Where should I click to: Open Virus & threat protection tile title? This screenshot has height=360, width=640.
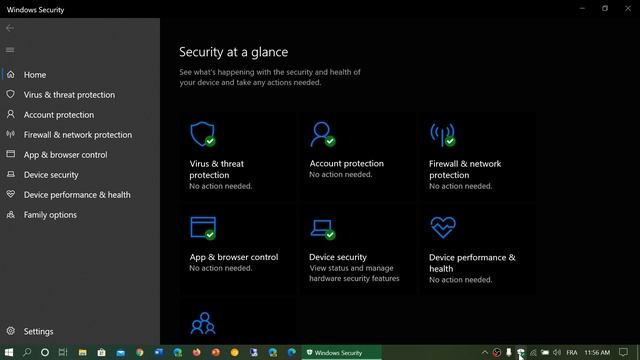(217, 169)
